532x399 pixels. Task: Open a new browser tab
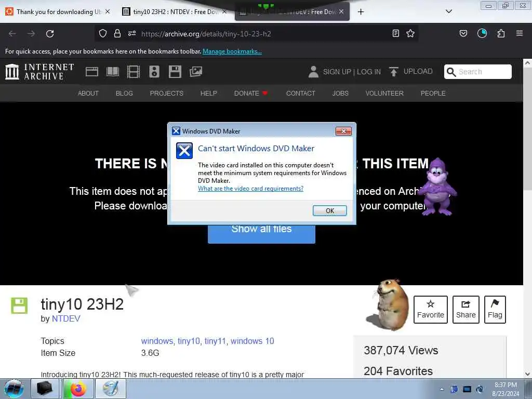(361, 12)
